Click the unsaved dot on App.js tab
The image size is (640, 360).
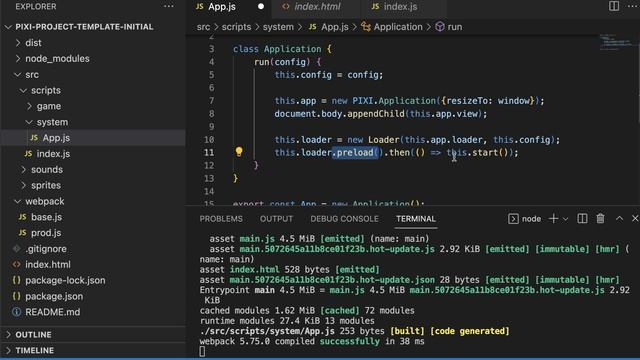click(x=261, y=7)
